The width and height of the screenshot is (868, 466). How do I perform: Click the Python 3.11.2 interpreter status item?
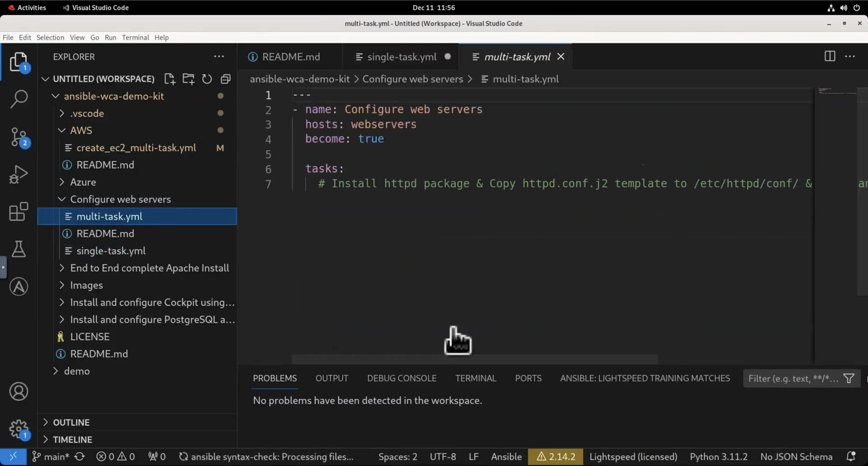click(x=719, y=457)
